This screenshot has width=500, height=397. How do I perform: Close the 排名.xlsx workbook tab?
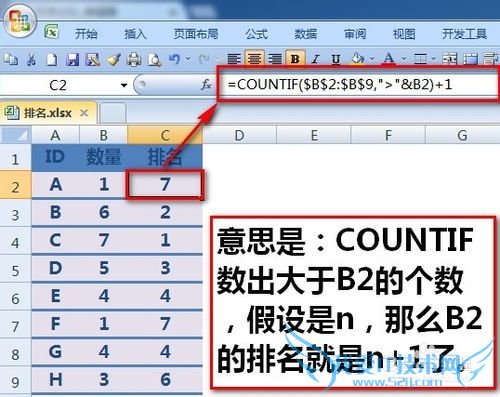point(84,113)
